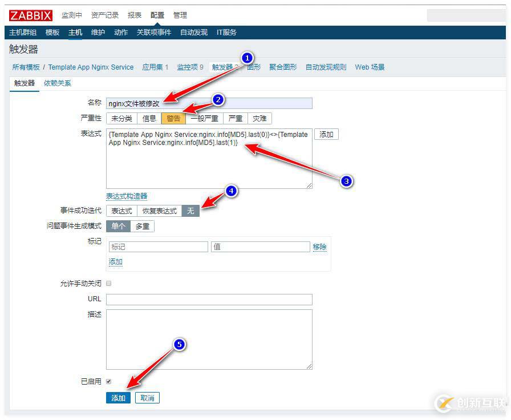
Task: Open 聚合图形 link
Action: (x=283, y=67)
